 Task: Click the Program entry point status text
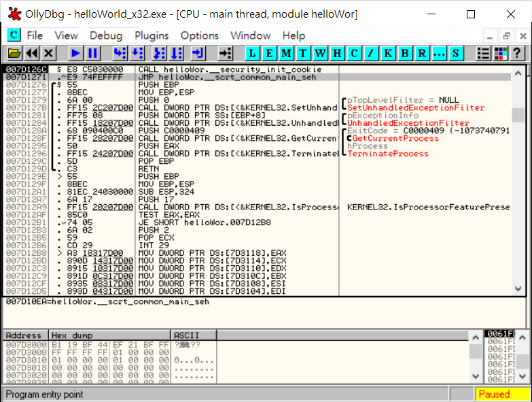[x=44, y=395]
